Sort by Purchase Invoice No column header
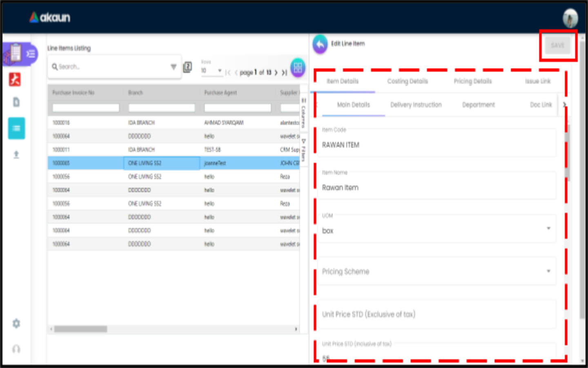 click(x=73, y=93)
